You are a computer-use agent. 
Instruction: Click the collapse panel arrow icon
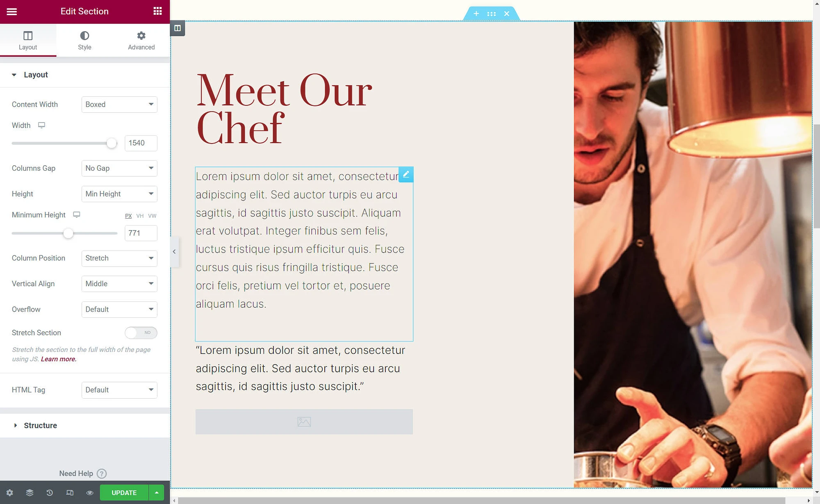point(174,251)
